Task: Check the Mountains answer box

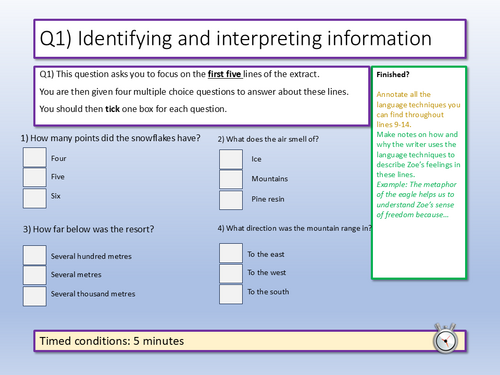Action: pyautogui.click(x=231, y=180)
